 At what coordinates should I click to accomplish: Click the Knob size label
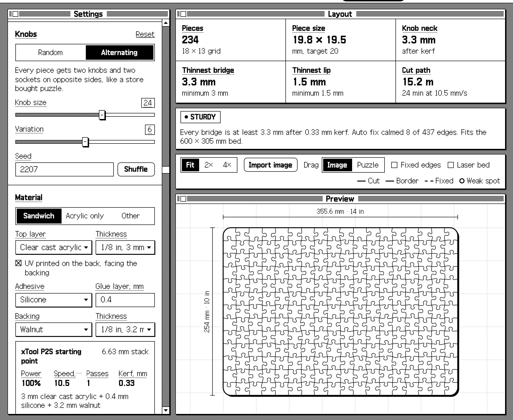31,103
